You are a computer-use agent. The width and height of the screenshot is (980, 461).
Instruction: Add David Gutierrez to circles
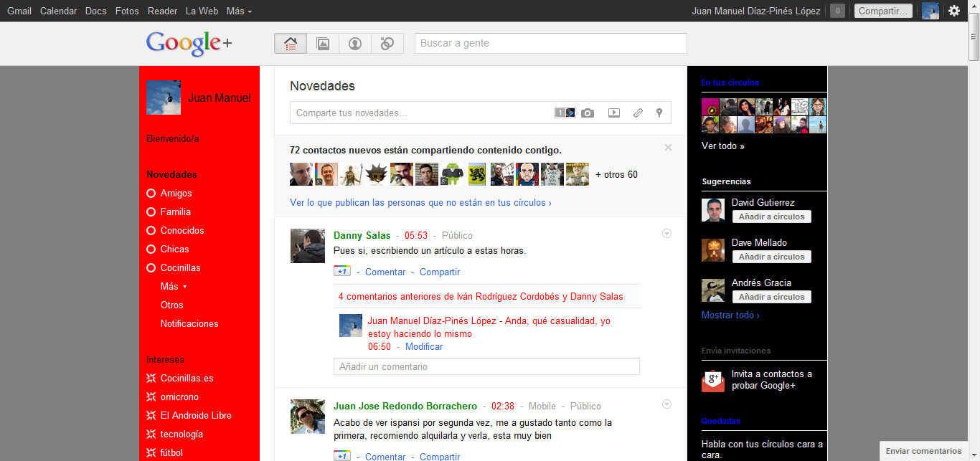coord(771,216)
